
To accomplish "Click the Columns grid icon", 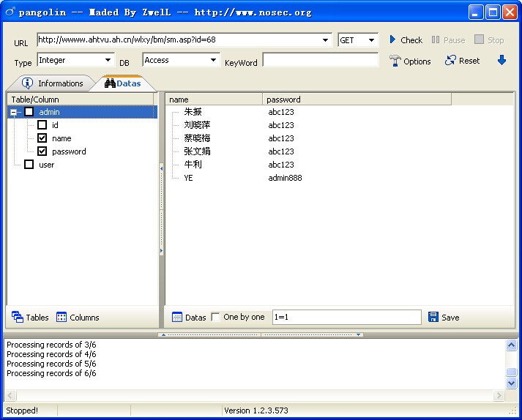I will [x=61, y=317].
